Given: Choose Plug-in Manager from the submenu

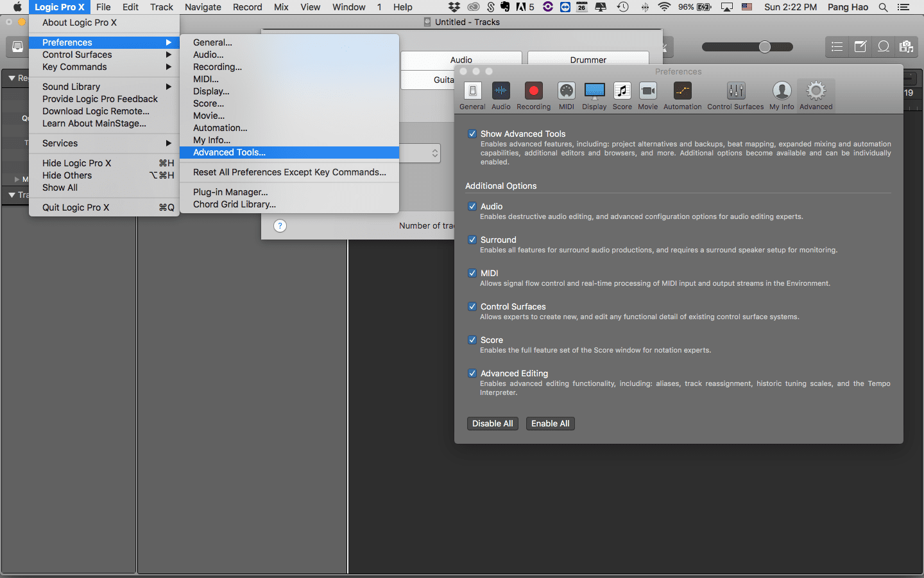Looking at the screenshot, I should coord(230,192).
